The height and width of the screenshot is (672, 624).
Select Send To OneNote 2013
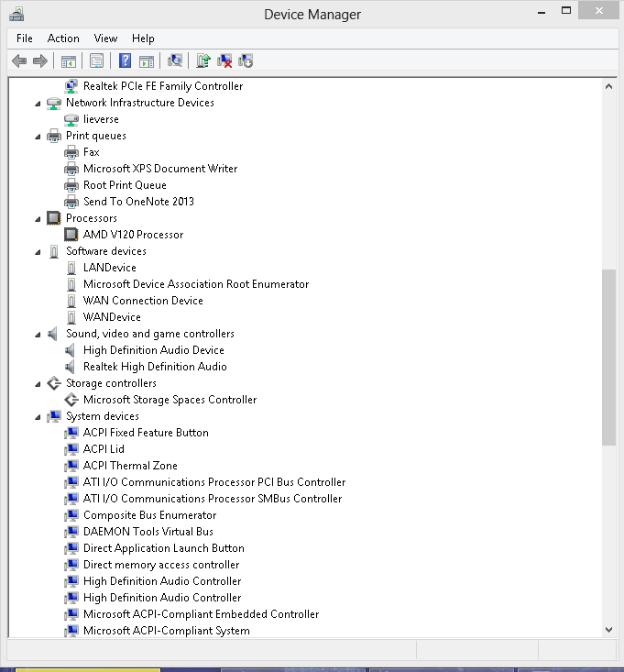coord(138,202)
